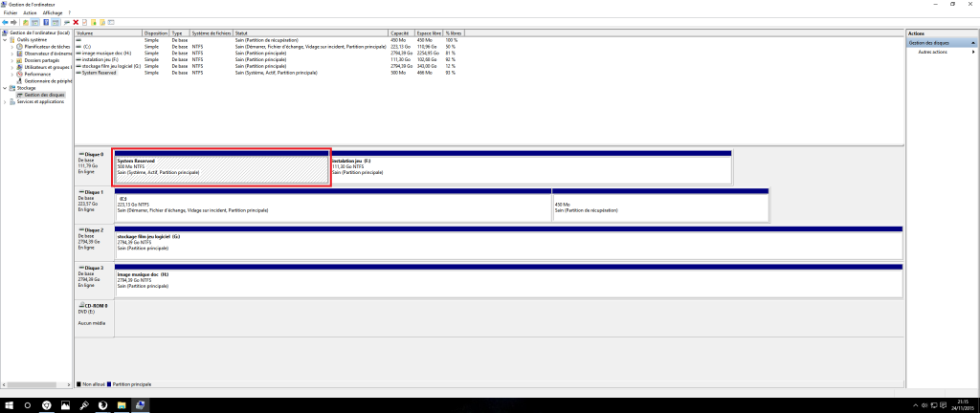Click the red X delete toolbar icon

tap(76, 22)
